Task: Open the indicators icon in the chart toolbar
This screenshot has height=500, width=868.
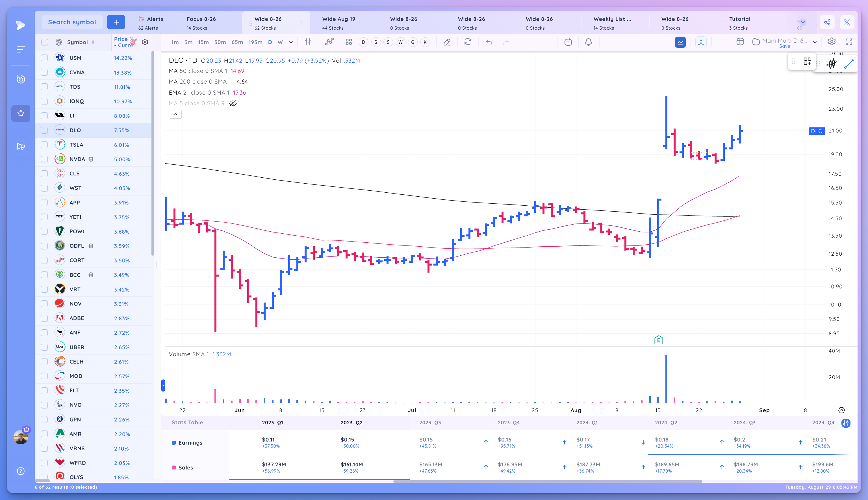Action: [329, 42]
